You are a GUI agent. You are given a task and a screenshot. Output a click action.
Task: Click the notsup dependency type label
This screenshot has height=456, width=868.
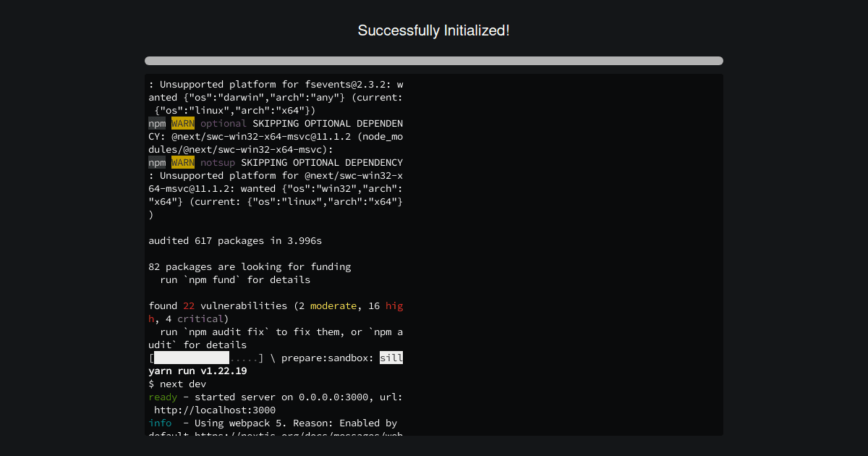point(218,162)
